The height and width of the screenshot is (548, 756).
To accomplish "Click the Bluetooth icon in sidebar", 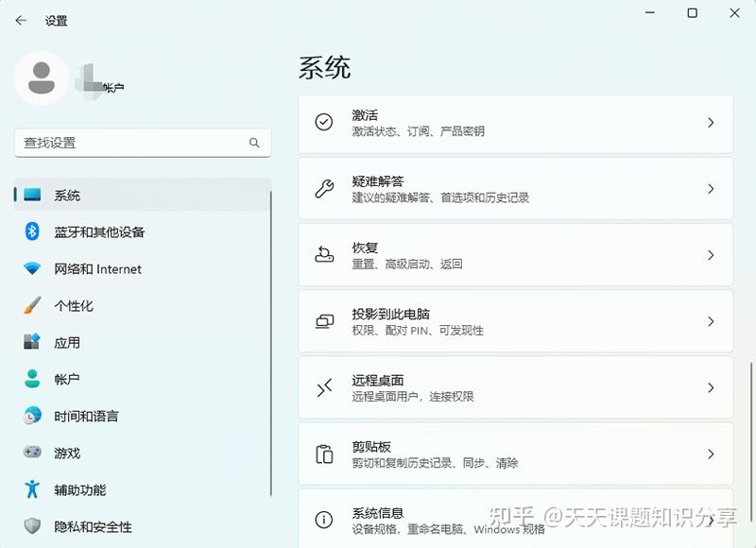I will pos(32,231).
